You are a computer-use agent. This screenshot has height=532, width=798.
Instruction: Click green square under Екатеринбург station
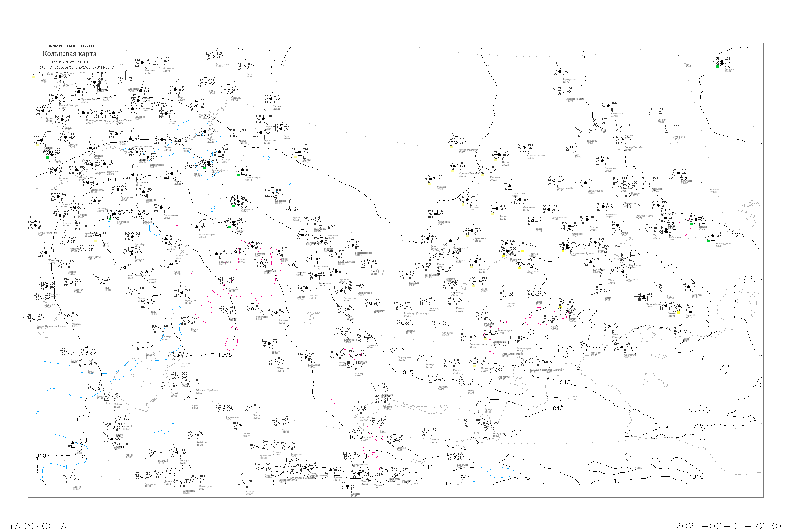click(x=238, y=175)
